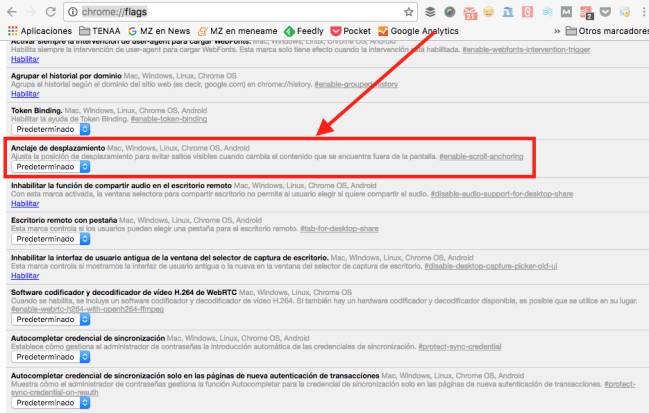Screen dimensions: 649x413
Task: Click the 'Token Binding.' flag title
Action: click(37, 110)
